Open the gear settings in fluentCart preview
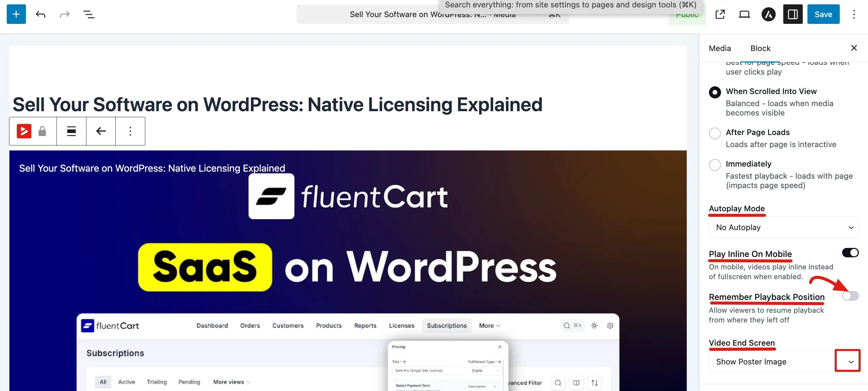 coord(610,325)
